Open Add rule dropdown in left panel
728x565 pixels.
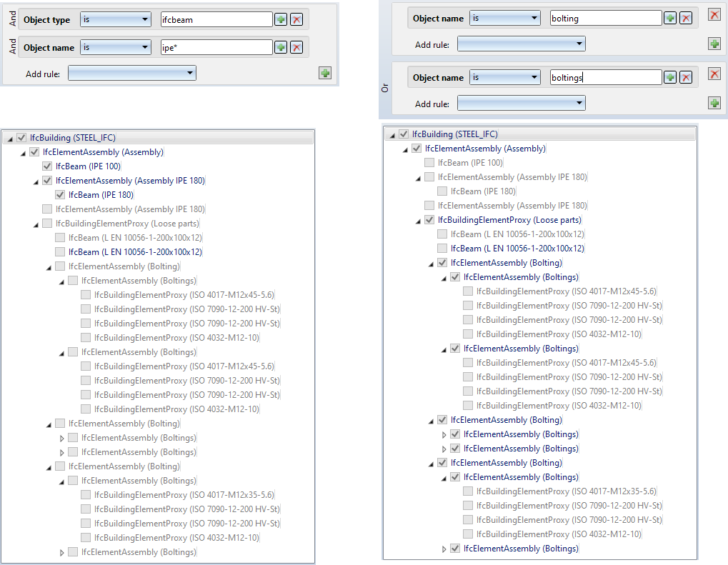(132, 73)
